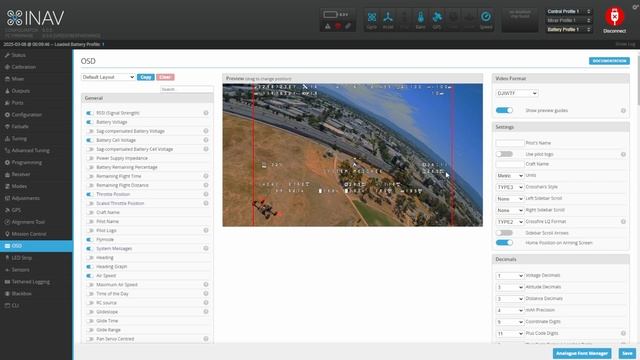Click help icon for RSSI (Signal Strength)

coord(206,113)
